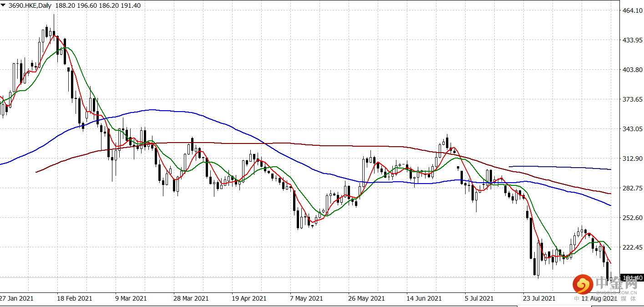Screen dimensions: 644x307
Task: Click the 18 Feb 2021 date label
Action: pyautogui.click(x=75, y=298)
